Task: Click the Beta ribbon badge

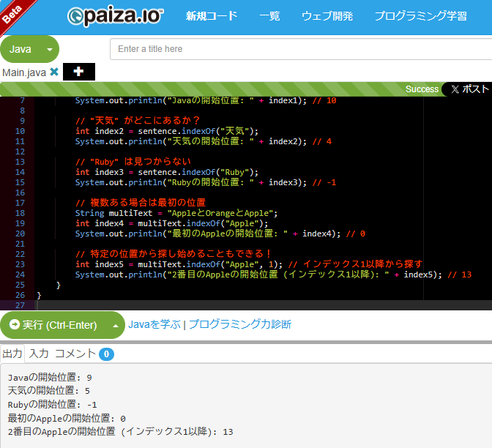Action: [x=14, y=14]
